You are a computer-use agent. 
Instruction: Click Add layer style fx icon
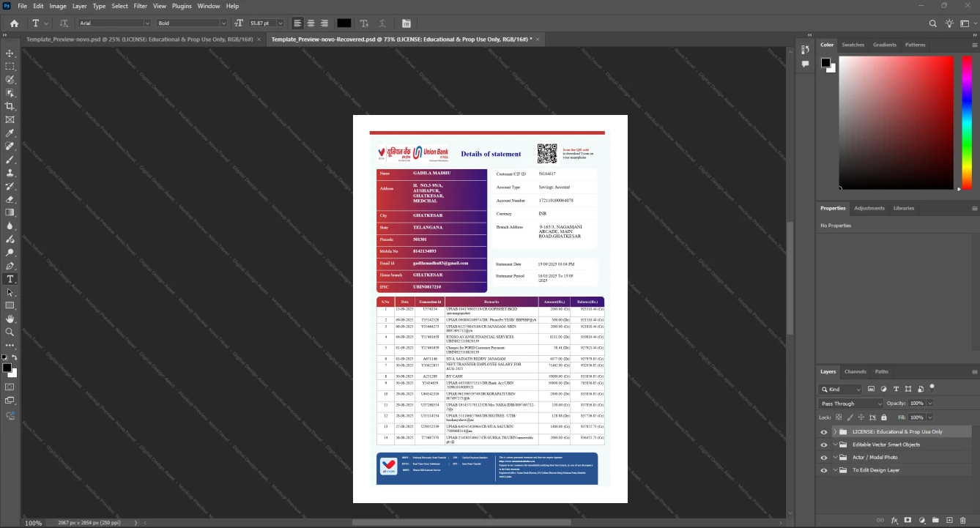pos(894,520)
